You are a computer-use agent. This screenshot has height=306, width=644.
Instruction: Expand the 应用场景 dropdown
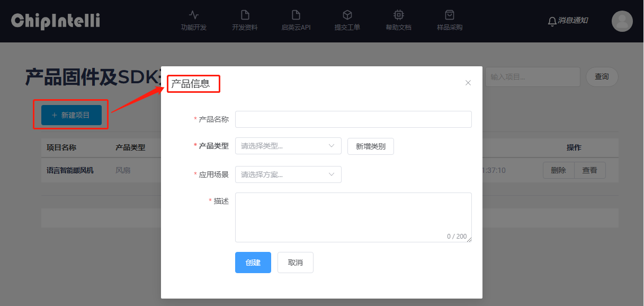(288, 174)
